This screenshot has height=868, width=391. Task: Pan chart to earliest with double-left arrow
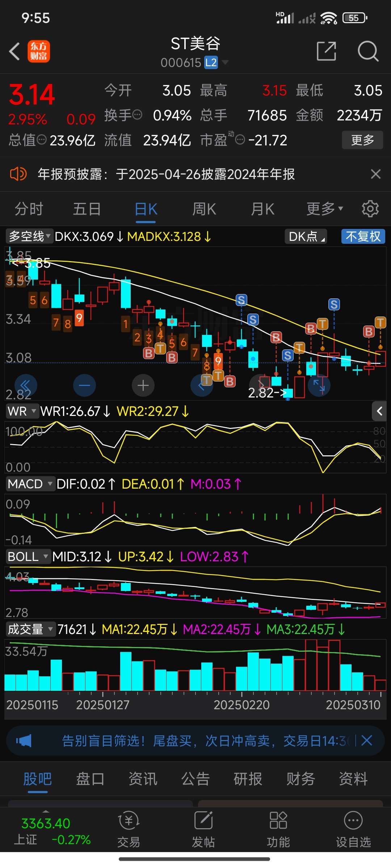(x=26, y=385)
